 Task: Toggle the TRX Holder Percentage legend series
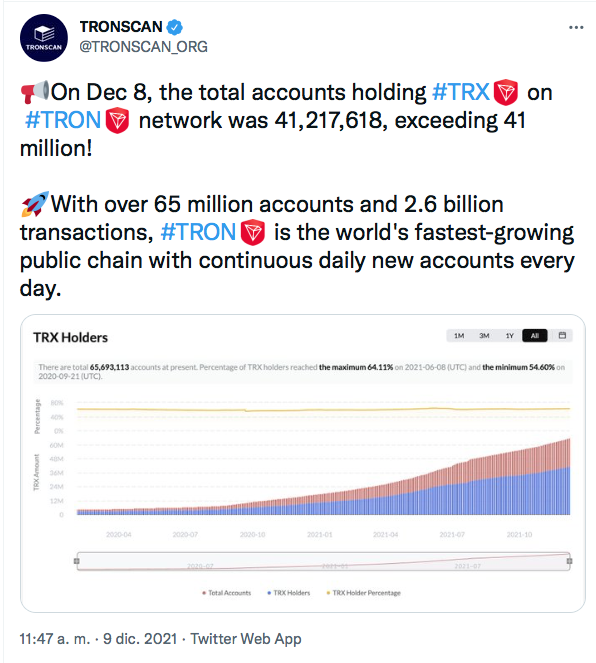tap(364, 593)
